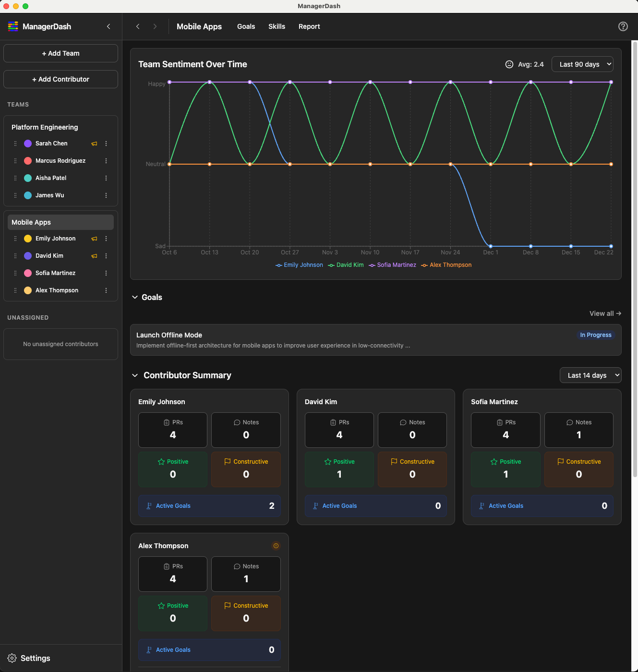Open the help question mark icon

tap(623, 26)
